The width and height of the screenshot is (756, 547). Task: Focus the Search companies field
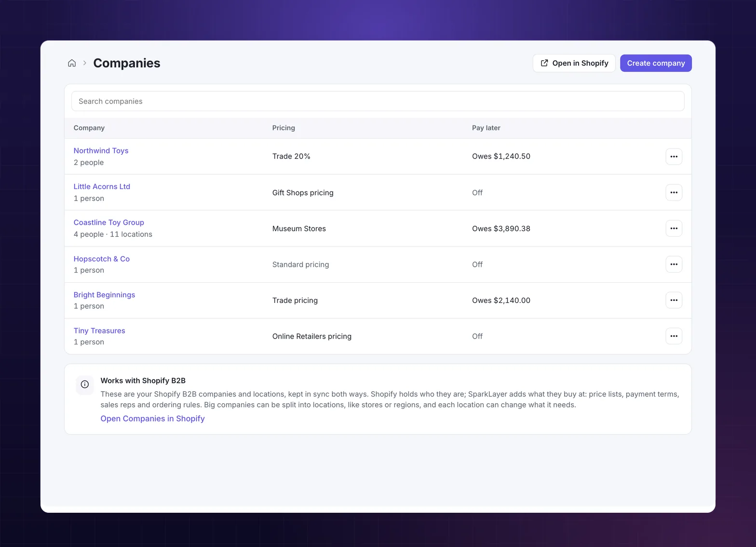(x=378, y=101)
